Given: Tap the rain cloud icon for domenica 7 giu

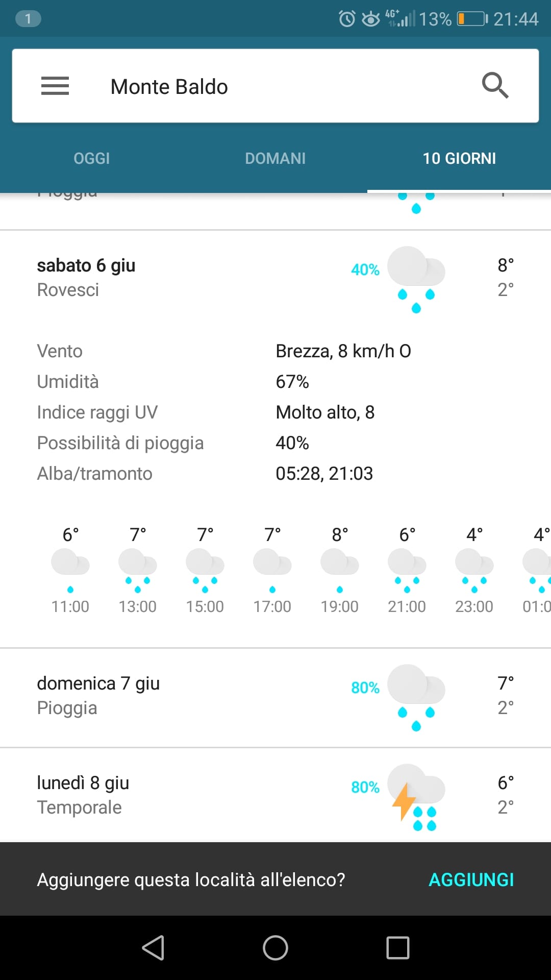Looking at the screenshot, I should coord(416,698).
